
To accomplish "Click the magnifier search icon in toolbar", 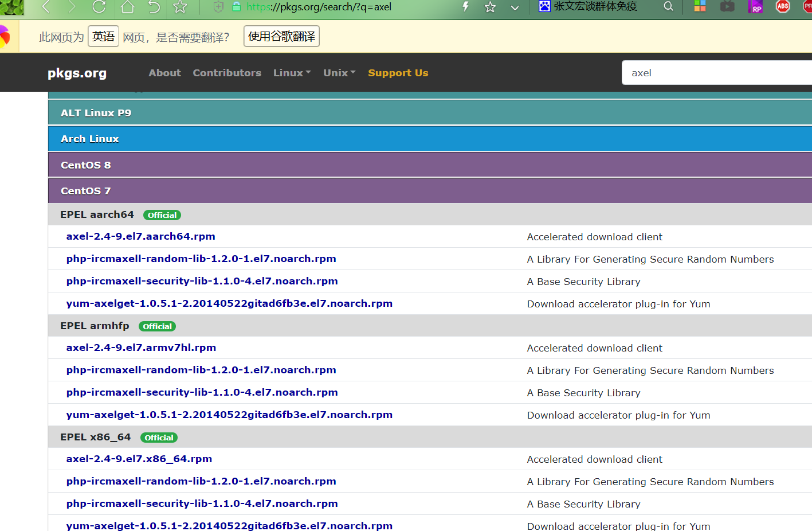I will pos(668,6).
